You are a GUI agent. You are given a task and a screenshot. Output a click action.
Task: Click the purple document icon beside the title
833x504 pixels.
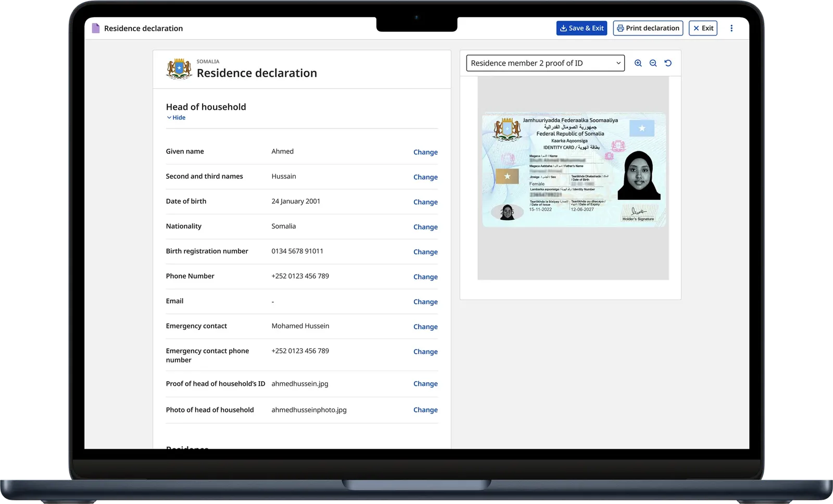pos(95,28)
